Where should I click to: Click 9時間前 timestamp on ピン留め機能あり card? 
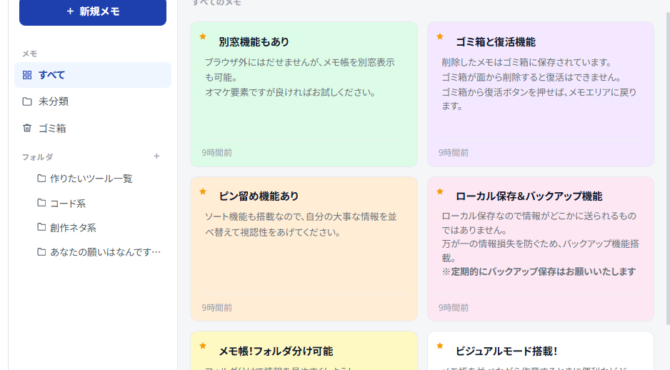217,308
